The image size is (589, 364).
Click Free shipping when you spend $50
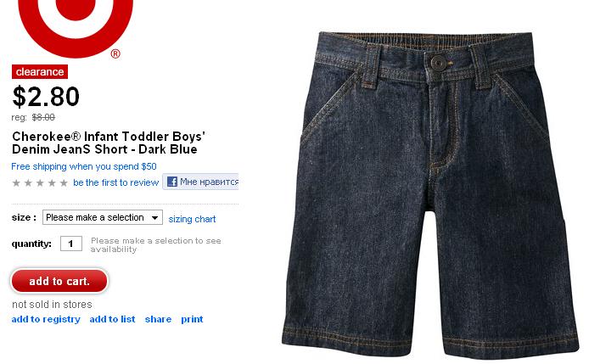(x=84, y=166)
